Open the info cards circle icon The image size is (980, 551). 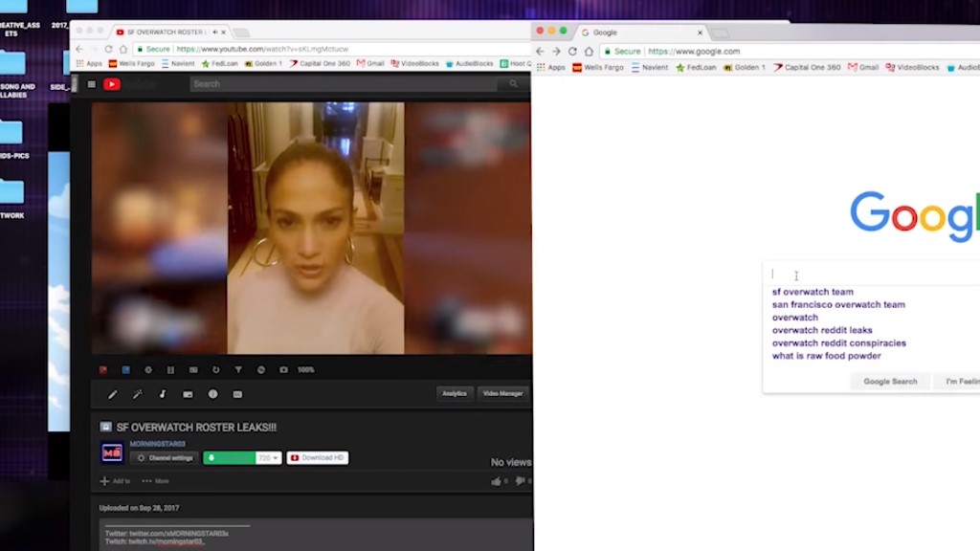point(213,394)
